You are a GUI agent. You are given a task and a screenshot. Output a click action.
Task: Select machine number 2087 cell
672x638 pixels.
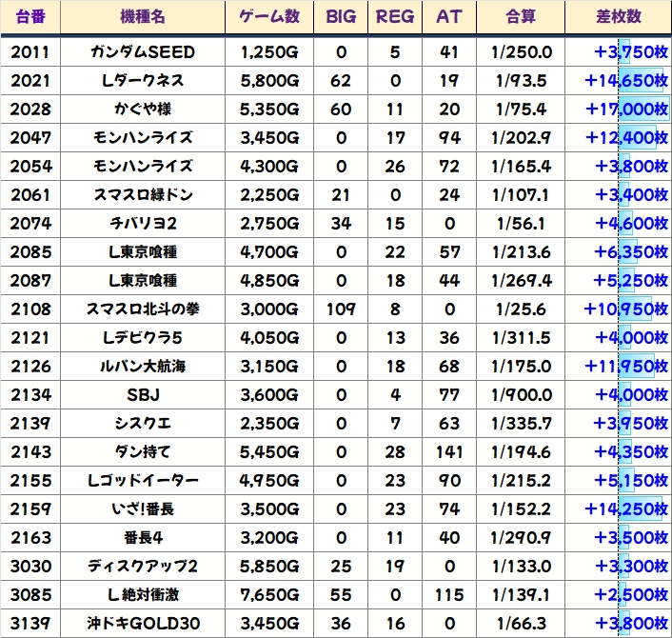(x=30, y=280)
